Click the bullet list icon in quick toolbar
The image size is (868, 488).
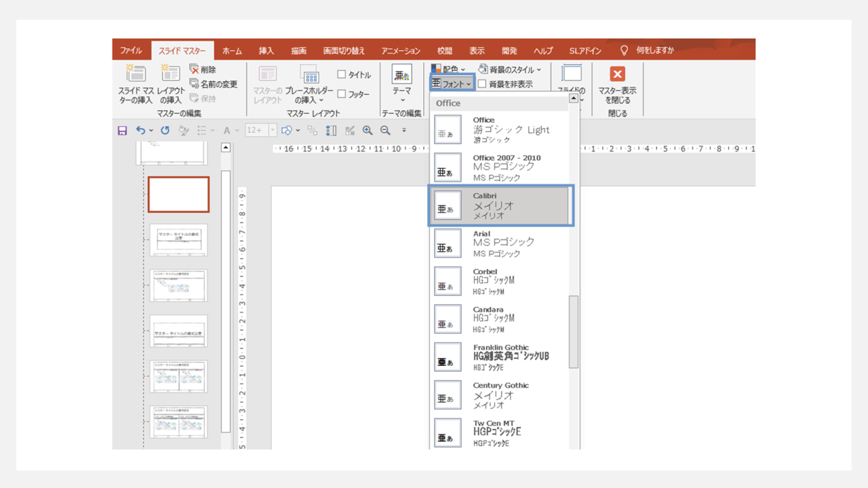[x=201, y=130]
